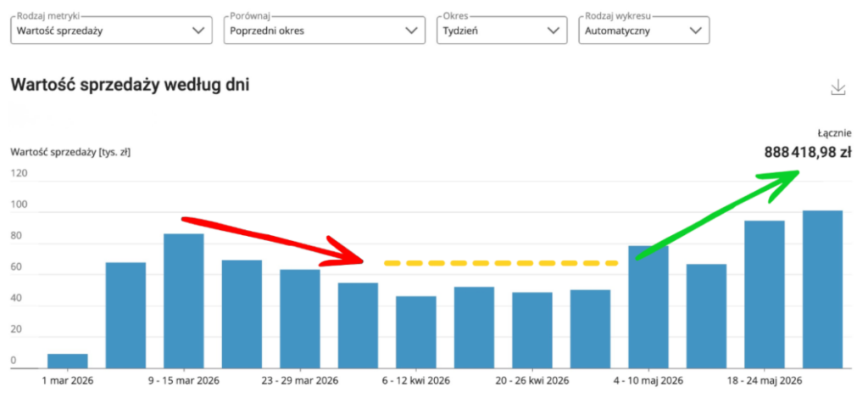Screen dimensions: 868x398
Task: Expand the Rodzaj wykresu dropdown
Action: (644, 31)
